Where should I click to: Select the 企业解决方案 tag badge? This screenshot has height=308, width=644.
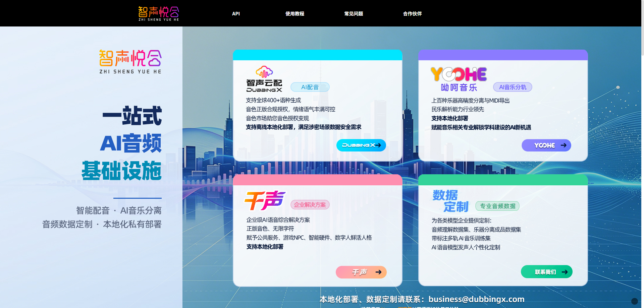click(x=310, y=205)
